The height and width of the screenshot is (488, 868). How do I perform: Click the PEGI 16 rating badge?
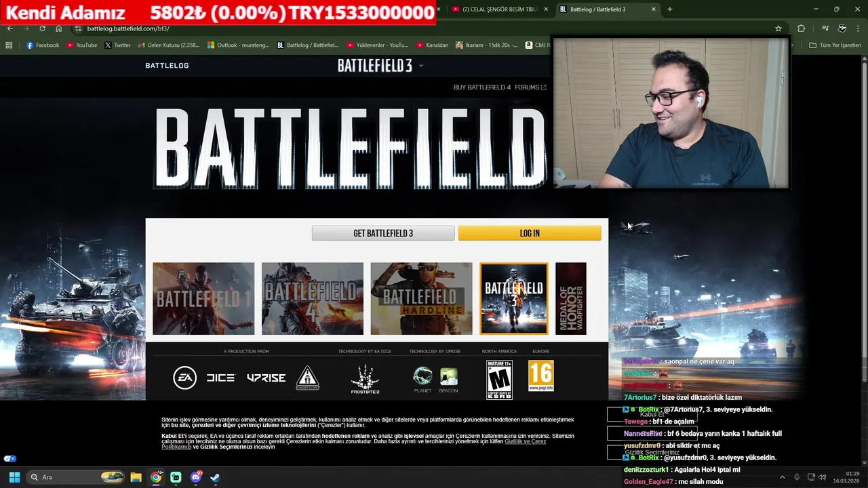pyautogui.click(x=541, y=376)
